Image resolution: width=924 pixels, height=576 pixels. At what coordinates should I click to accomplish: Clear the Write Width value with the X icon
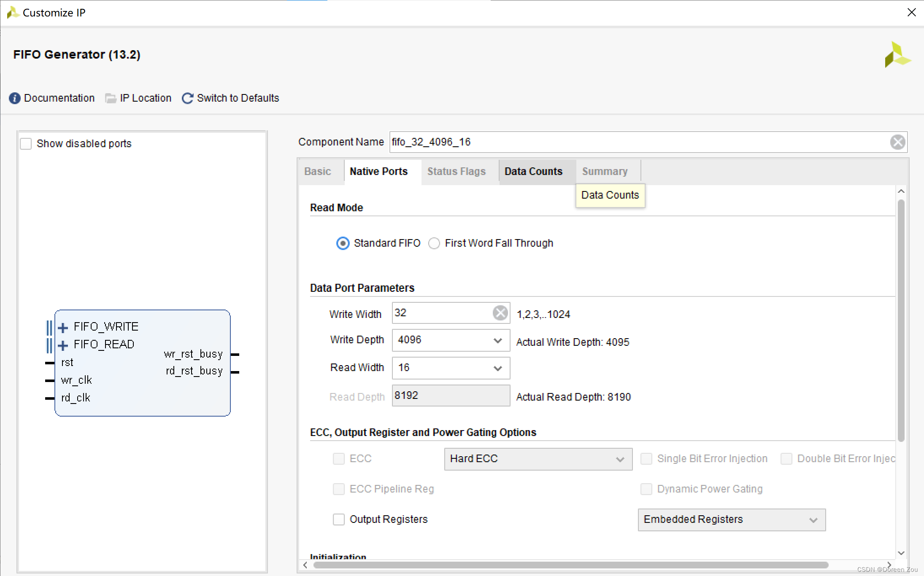pyautogui.click(x=500, y=313)
